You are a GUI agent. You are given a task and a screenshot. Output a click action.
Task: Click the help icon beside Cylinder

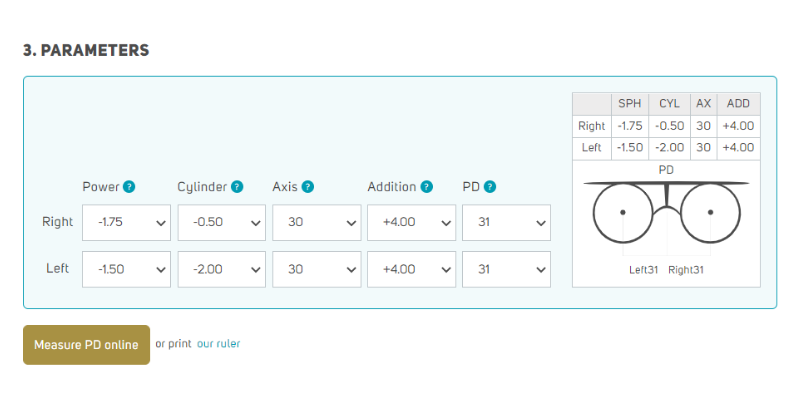(237, 187)
